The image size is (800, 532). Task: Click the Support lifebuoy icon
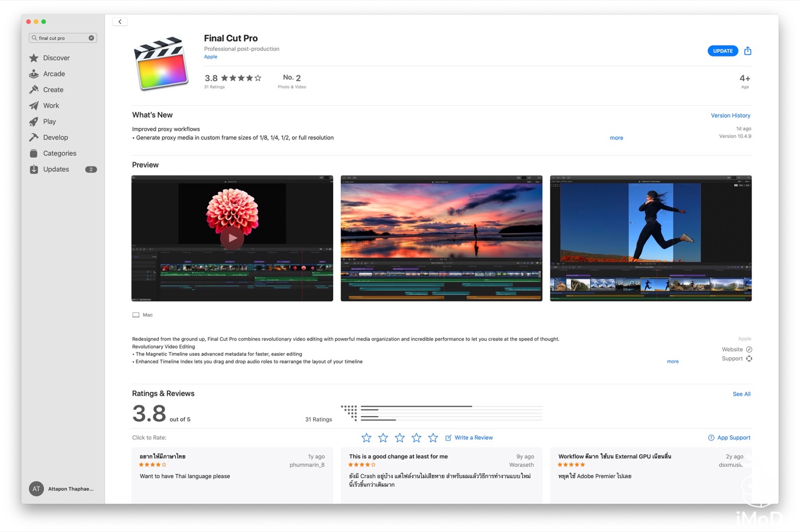(749, 359)
